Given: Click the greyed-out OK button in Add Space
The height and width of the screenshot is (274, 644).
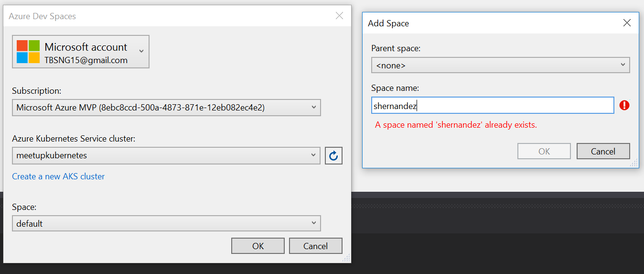Looking at the screenshot, I should coord(544,151).
